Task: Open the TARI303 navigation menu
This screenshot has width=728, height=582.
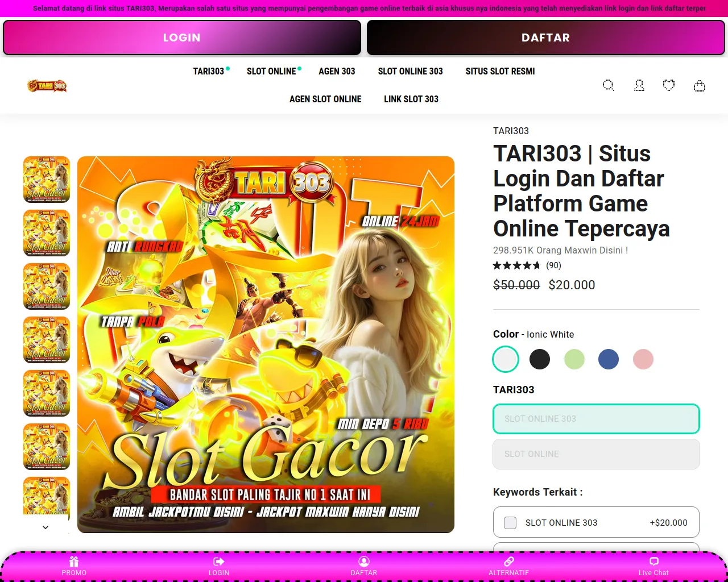Action: (x=209, y=72)
